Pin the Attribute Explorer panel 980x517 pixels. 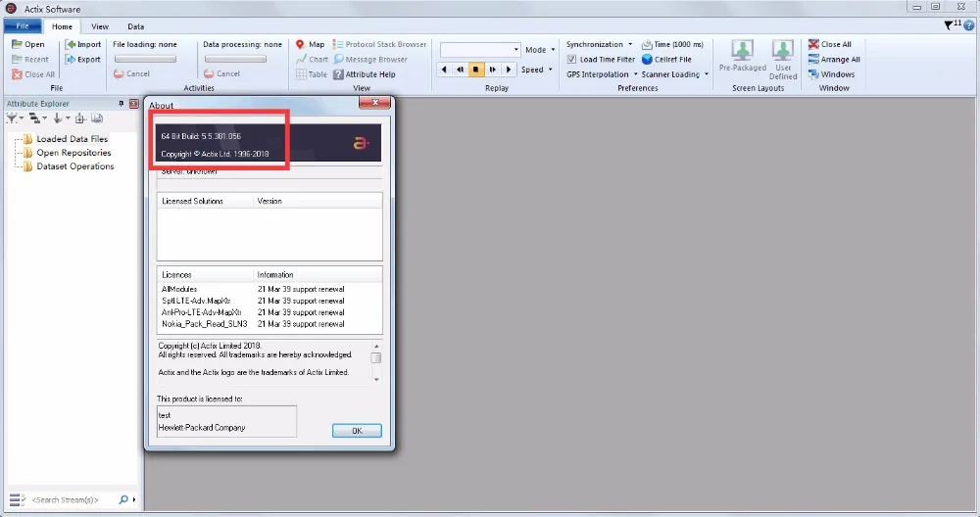point(122,104)
